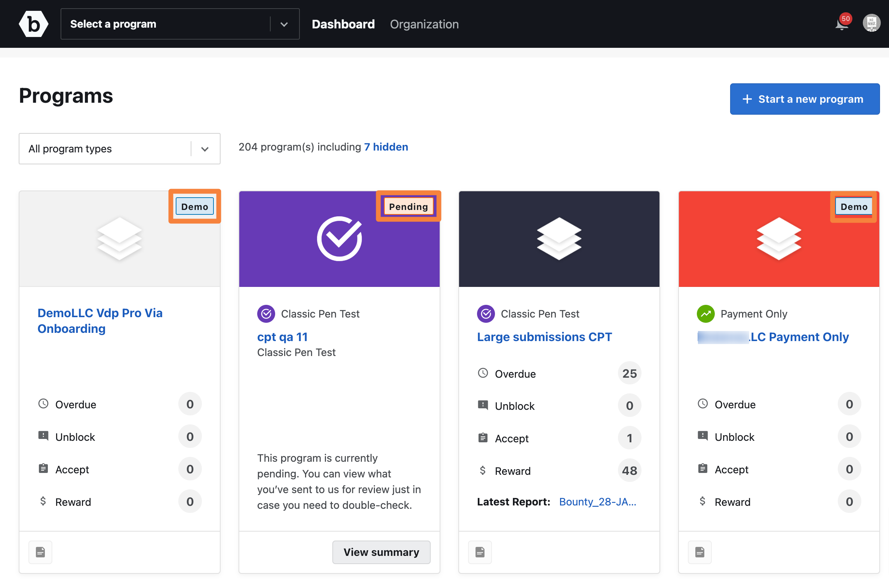Click document icon on DemoLLC Vdp card

click(40, 552)
